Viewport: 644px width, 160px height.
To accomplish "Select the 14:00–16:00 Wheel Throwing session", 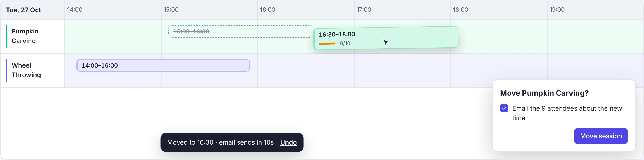I will click(163, 65).
